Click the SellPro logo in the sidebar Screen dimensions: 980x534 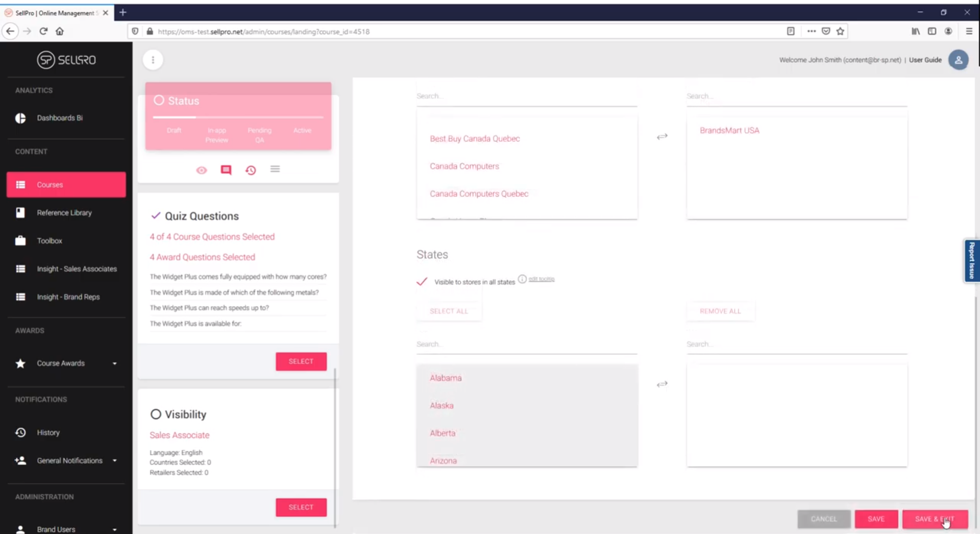(66, 60)
